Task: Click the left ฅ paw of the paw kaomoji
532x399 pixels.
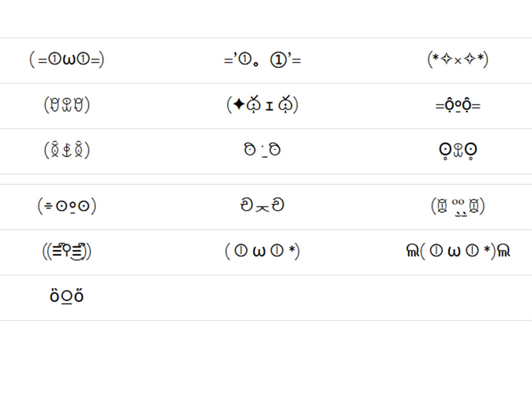Action: [413, 251]
